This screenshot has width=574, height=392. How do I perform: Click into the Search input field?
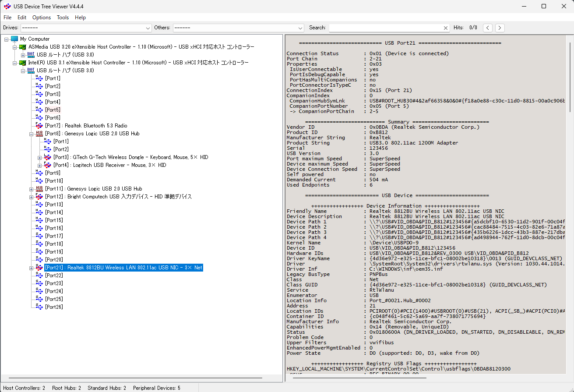[385, 28]
